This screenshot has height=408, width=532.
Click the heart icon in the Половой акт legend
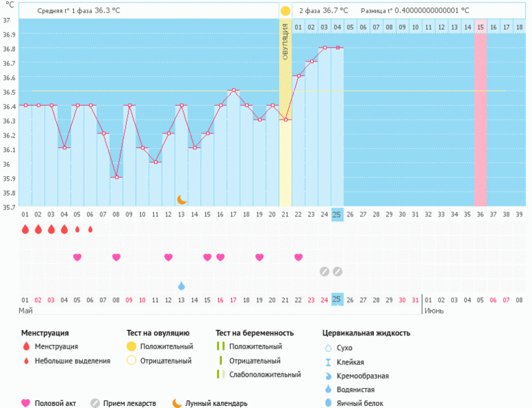click(x=26, y=403)
